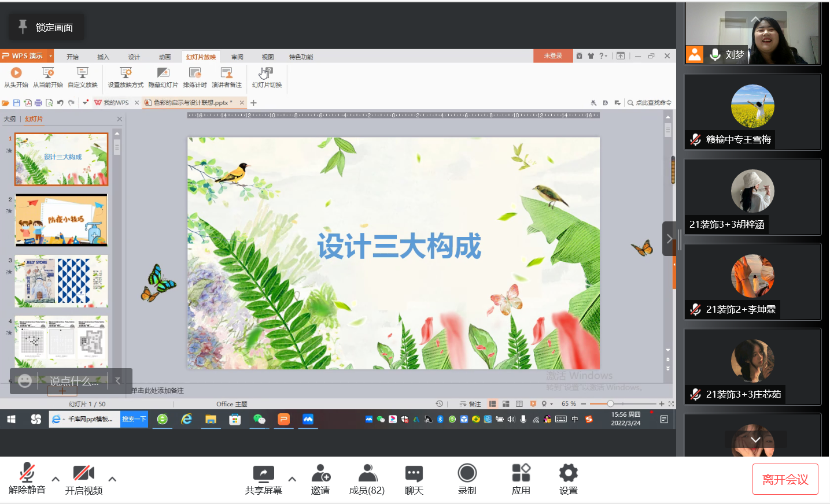Turn on camera with 开启视频

(83, 478)
